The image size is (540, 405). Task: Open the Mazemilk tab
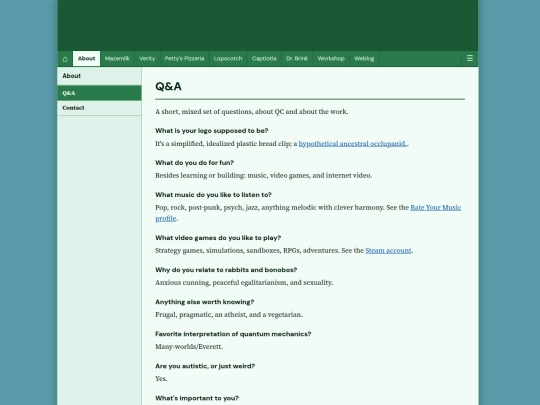click(117, 59)
